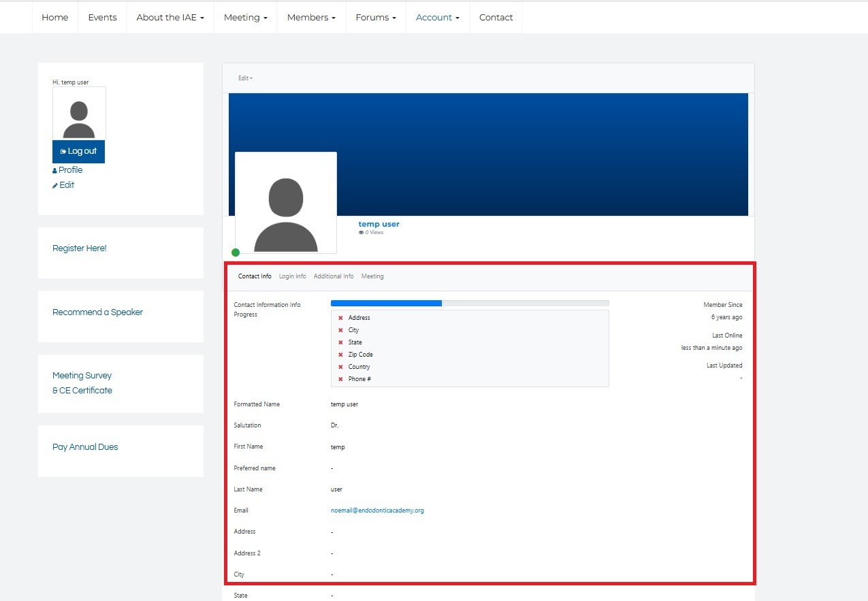The height and width of the screenshot is (601, 868).
Task: Open the Pay Annual Dues link
Action: click(85, 447)
